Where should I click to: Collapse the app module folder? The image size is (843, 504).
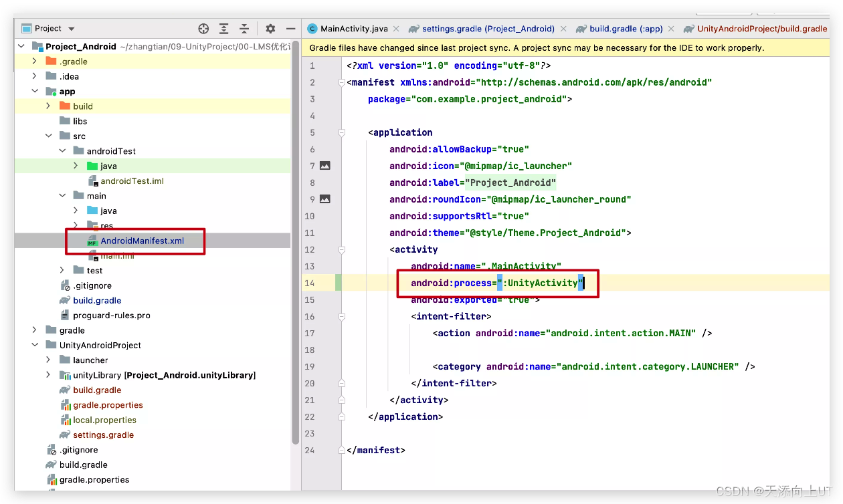[35, 92]
